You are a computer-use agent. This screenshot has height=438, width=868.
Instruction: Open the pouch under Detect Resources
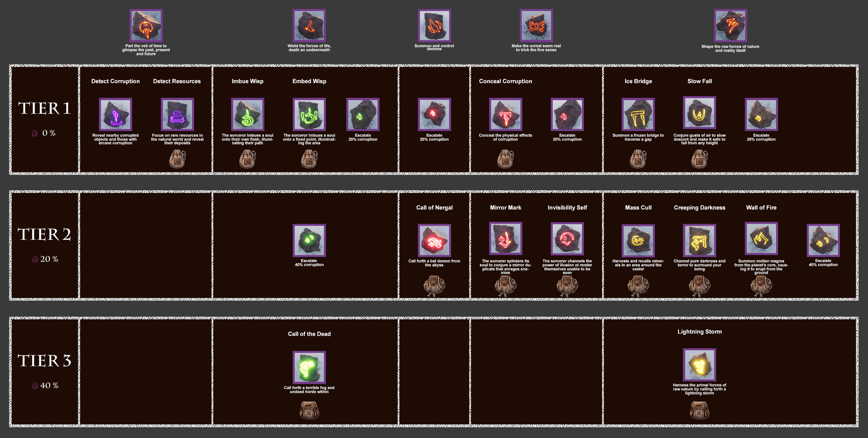(177, 159)
